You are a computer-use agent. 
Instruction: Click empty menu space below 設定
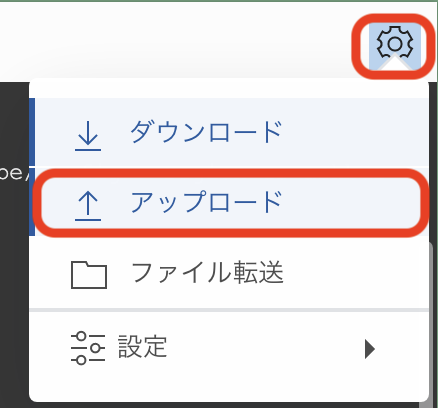point(229,385)
